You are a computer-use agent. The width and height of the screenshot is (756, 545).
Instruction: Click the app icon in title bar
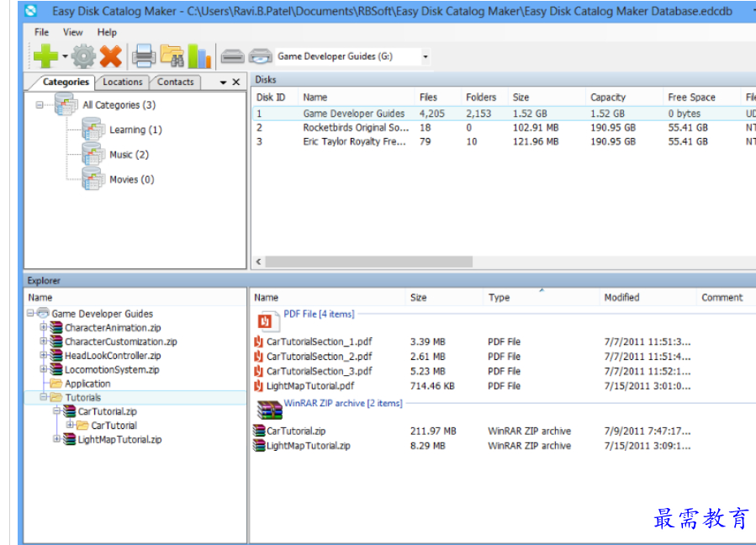tap(31, 10)
